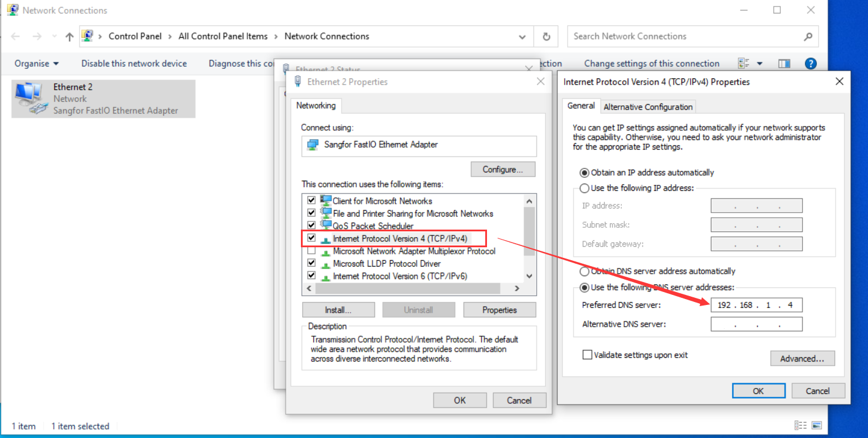Viewport: 868px width, 438px height.
Task: Click the Alternative DNS server field
Action: tap(756, 324)
